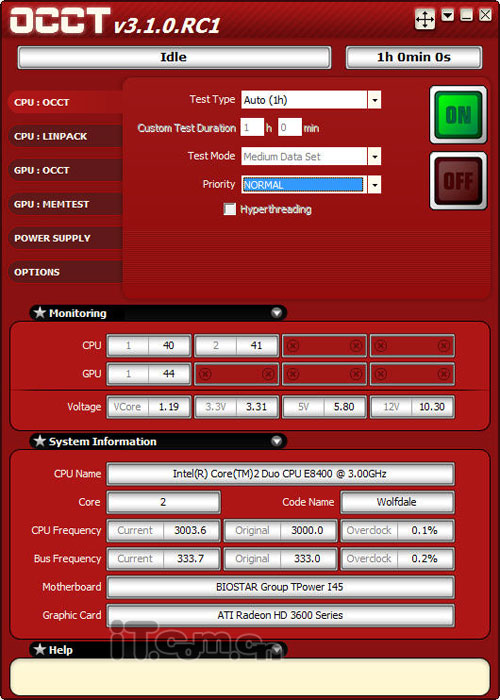The image size is (500, 700).
Task: Open the Test Mode dropdown
Action: 374,157
